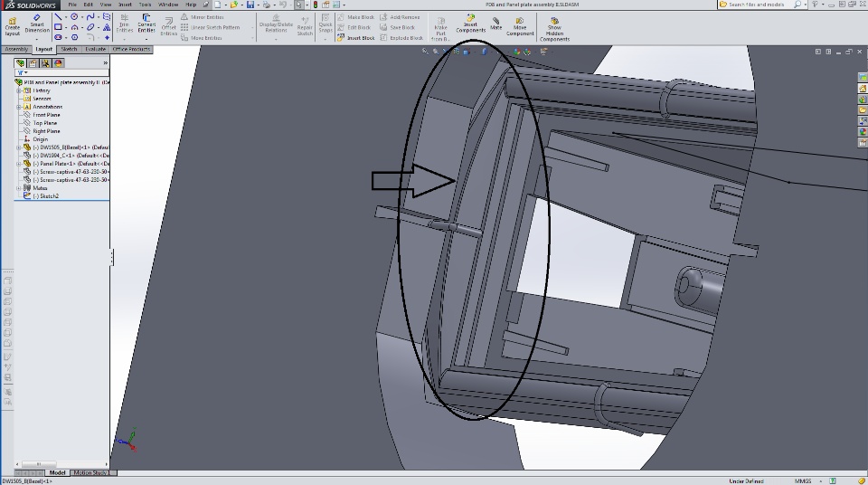Click the Mirror Entities tool

(202, 17)
